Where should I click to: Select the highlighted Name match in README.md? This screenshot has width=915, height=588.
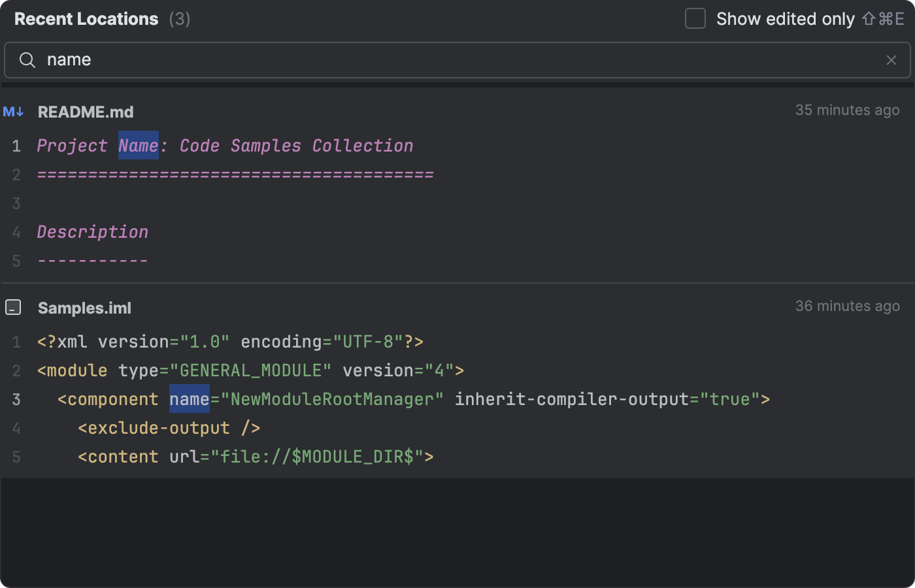(x=138, y=145)
